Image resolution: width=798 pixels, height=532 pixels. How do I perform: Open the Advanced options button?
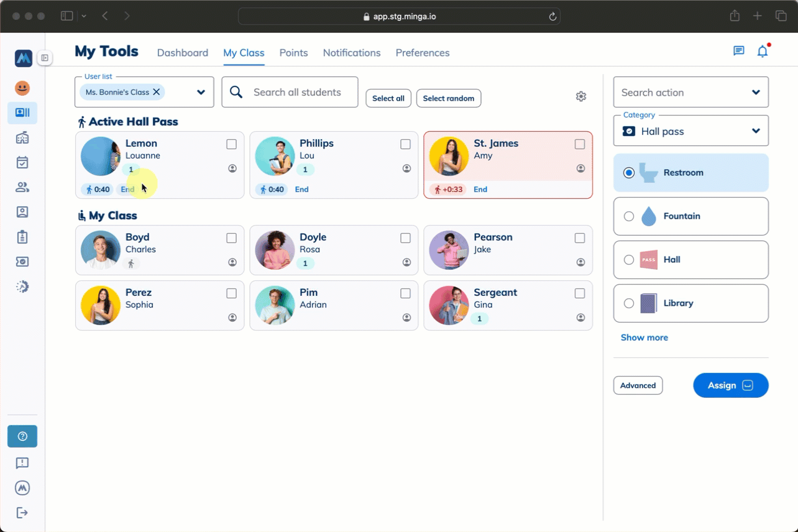pos(638,385)
